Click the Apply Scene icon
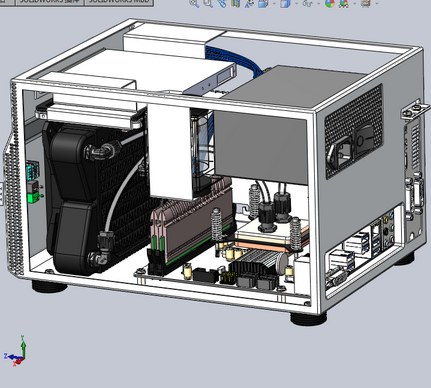The image size is (431, 388). [x=344, y=3]
